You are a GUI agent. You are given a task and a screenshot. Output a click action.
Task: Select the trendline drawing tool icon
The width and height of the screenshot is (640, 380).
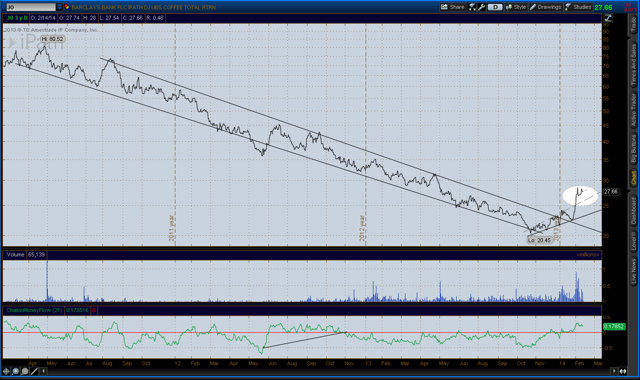(x=34, y=371)
